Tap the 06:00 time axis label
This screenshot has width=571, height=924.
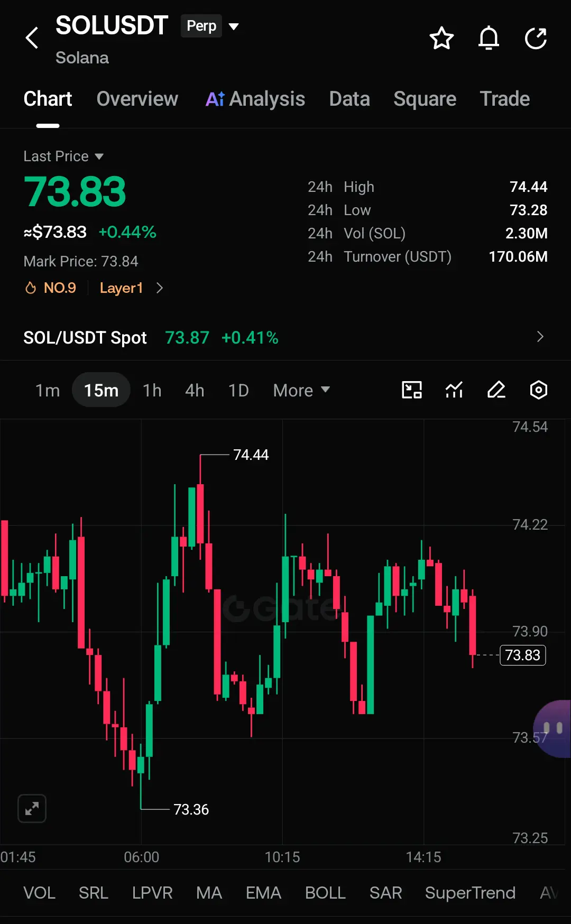tap(141, 857)
